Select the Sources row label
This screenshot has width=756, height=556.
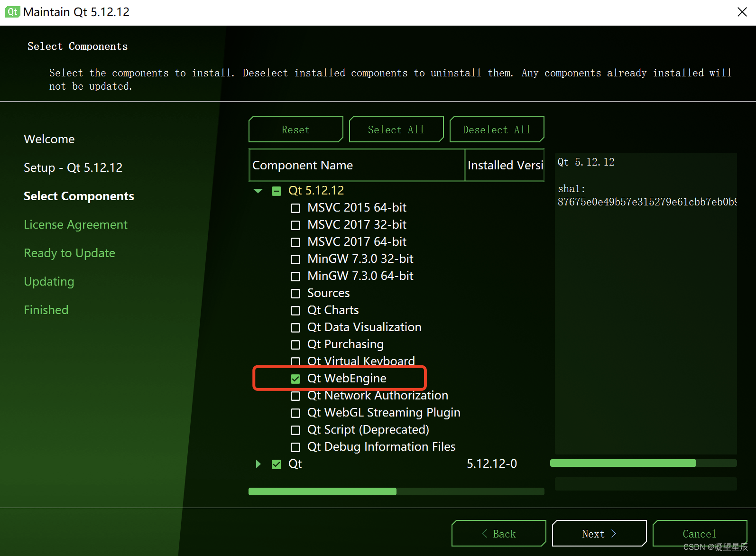328,293
